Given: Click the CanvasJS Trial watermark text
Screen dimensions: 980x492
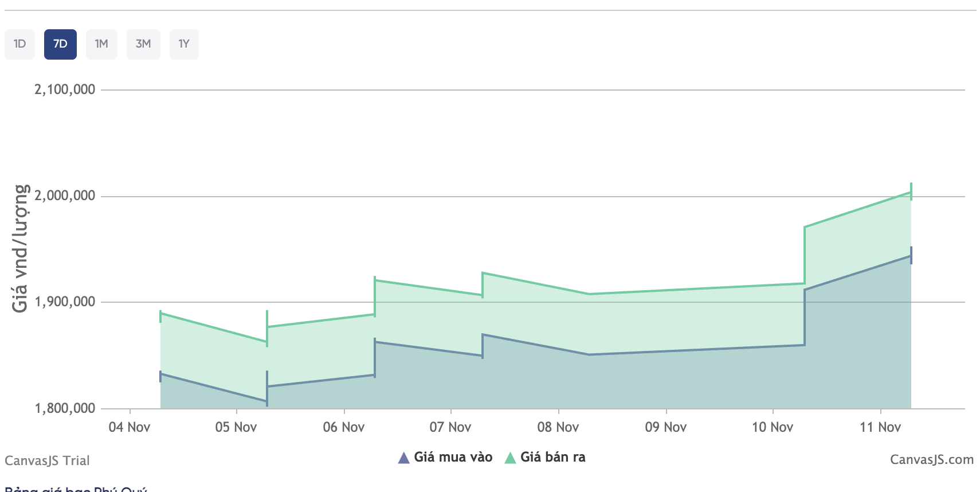Looking at the screenshot, I should pos(47,460).
